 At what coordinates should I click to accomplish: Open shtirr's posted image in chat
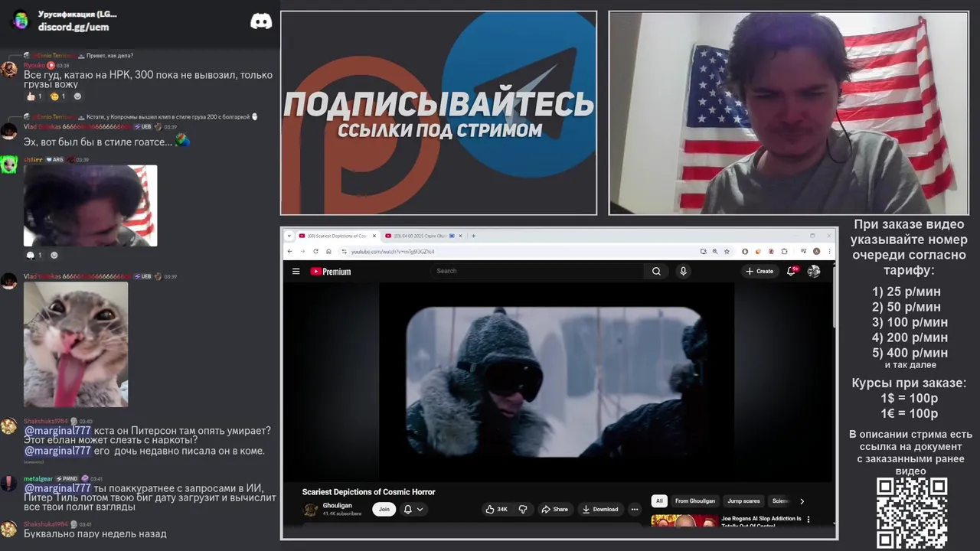[x=90, y=206]
